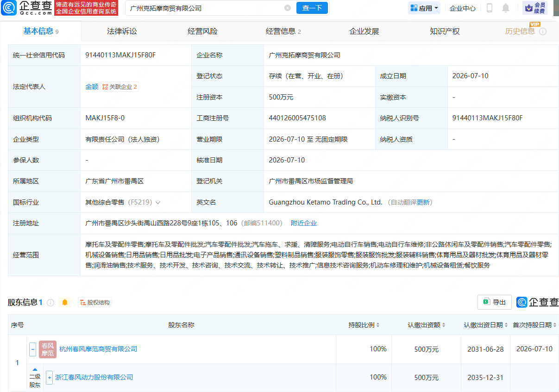
Task: Open 浙江春风动力股份有限公司 shareholder link
Action: click(x=94, y=377)
